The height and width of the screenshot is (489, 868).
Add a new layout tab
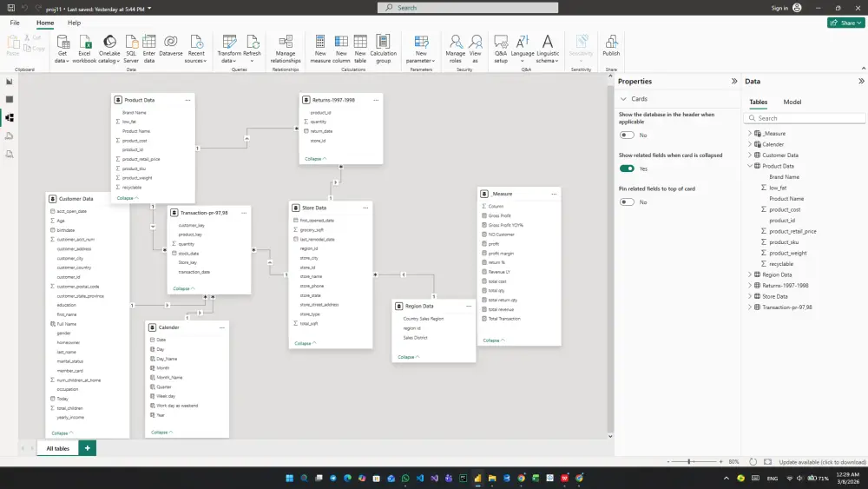[x=88, y=448]
